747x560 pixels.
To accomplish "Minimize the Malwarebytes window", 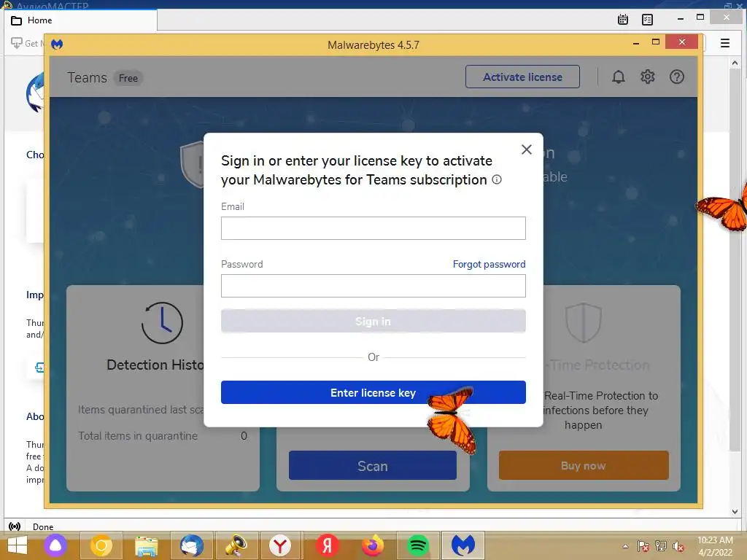I will click(636, 43).
